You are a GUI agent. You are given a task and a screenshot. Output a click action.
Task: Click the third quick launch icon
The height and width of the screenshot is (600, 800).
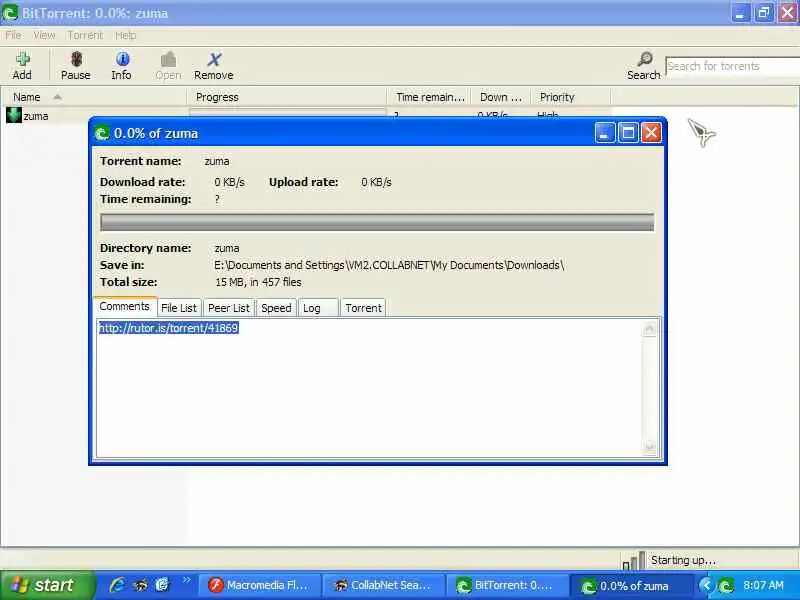163,585
